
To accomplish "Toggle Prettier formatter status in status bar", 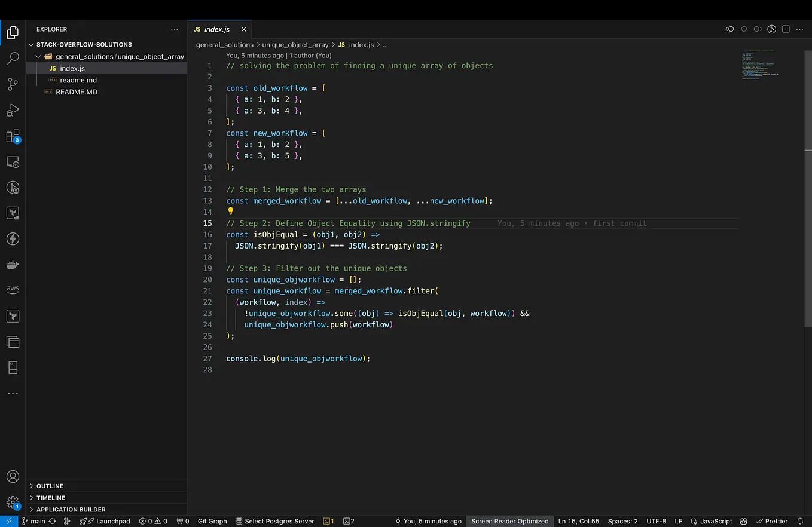I will coord(772,521).
